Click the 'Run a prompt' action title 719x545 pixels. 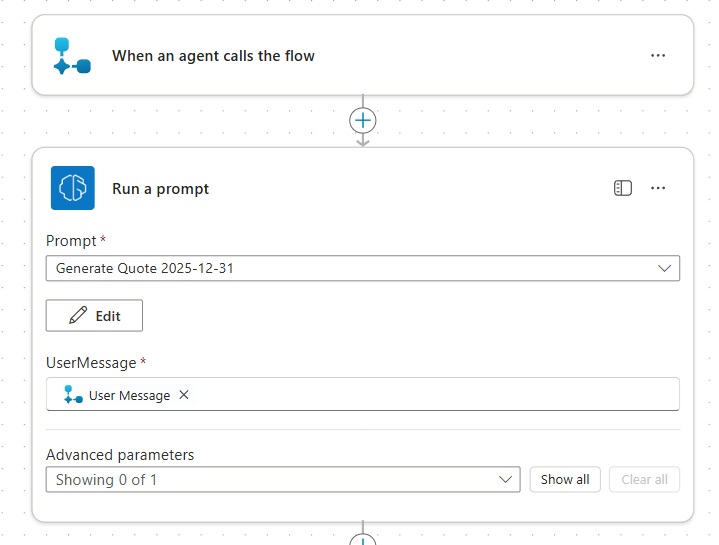[160, 189]
